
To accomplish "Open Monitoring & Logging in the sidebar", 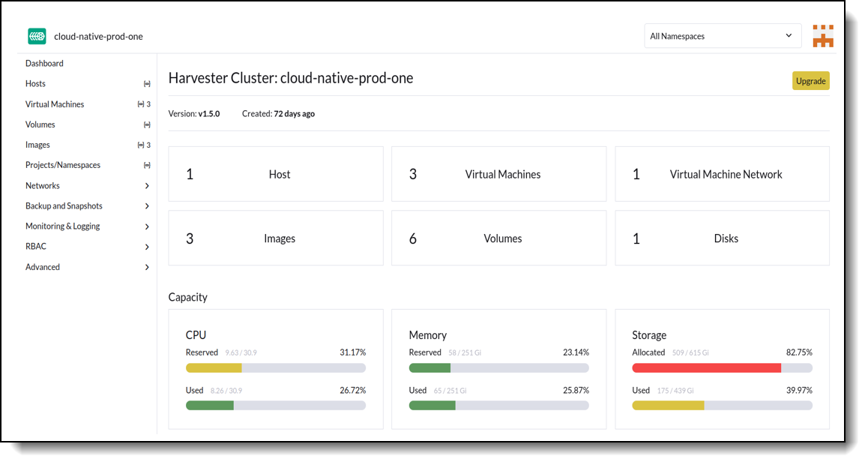I will 62,226.
